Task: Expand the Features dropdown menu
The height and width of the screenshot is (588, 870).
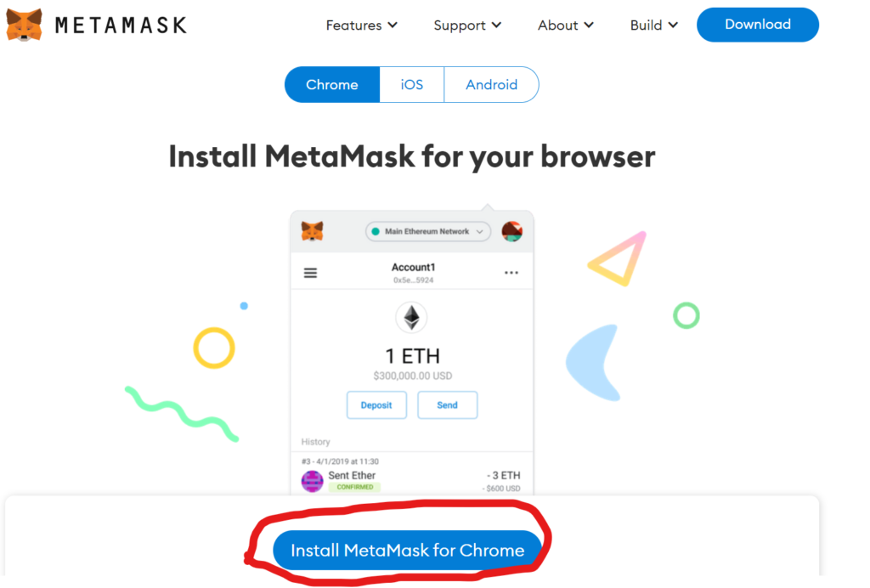Action: tap(362, 25)
